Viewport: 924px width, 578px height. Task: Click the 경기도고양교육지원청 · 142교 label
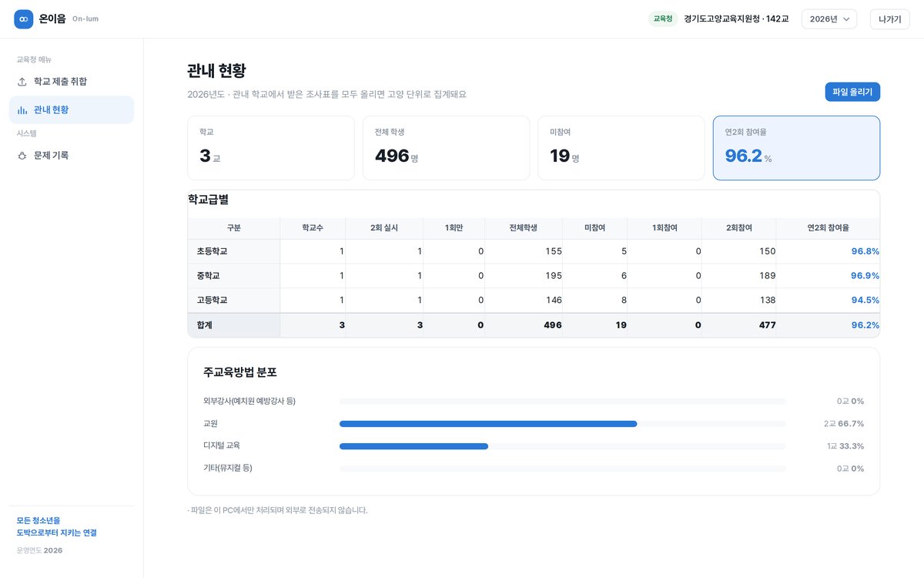click(736, 19)
